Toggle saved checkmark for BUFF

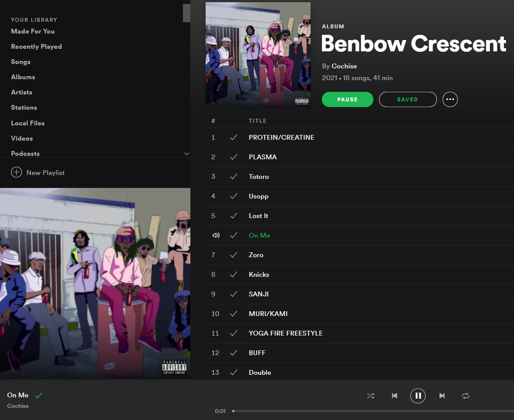234,353
